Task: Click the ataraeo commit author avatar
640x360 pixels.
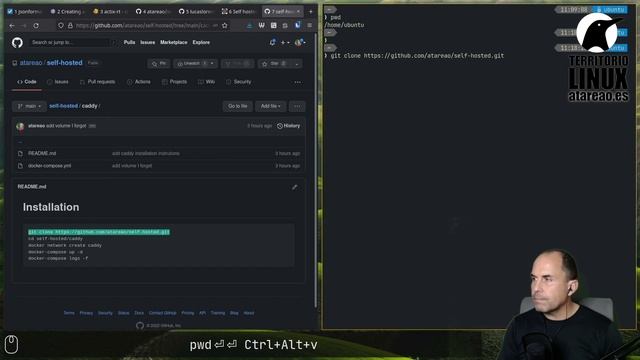Action: click(20, 126)
